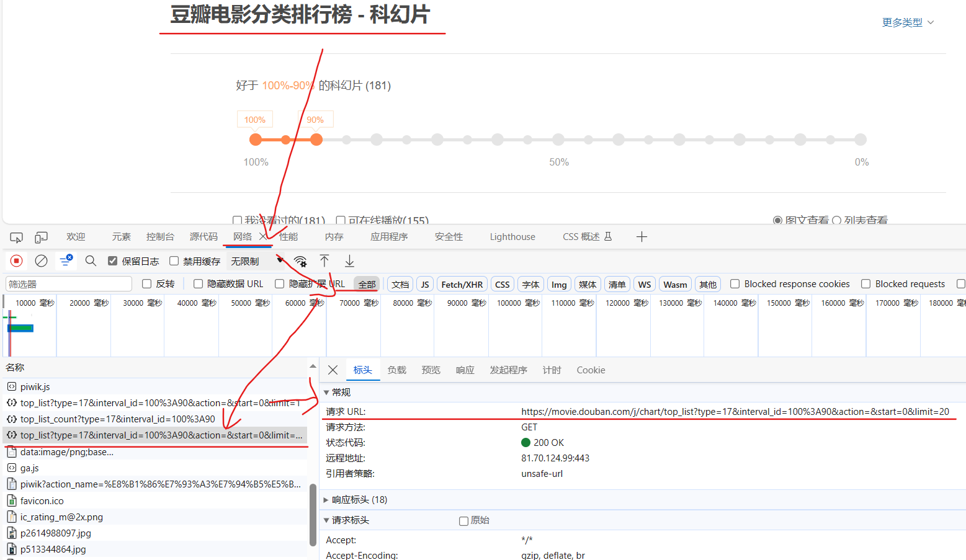Open the Payload tab in details

[397, 370]
